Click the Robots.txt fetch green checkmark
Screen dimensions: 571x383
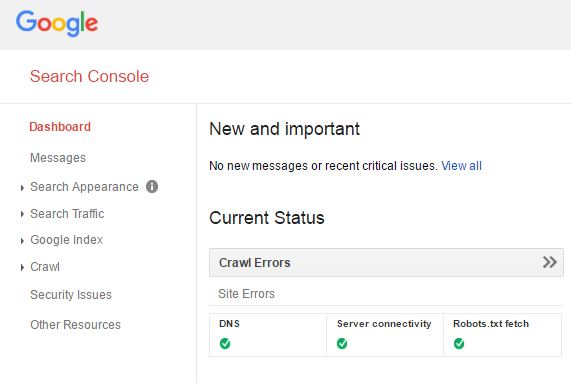point(459,343)
